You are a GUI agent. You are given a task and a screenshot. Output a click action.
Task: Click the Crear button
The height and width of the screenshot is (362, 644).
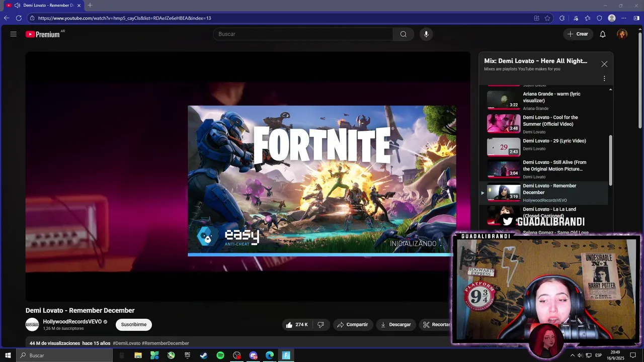pos(578,34)
